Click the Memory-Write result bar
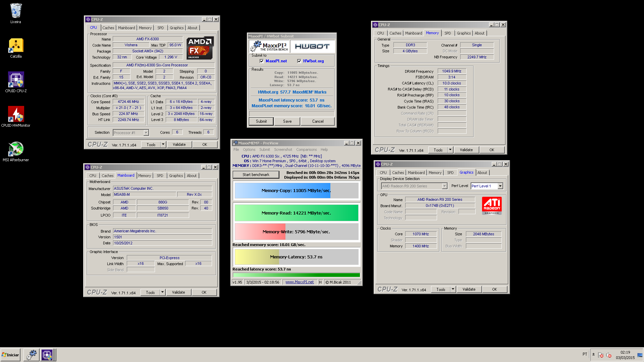Screen dimensions: 644x362 [297, 232]
